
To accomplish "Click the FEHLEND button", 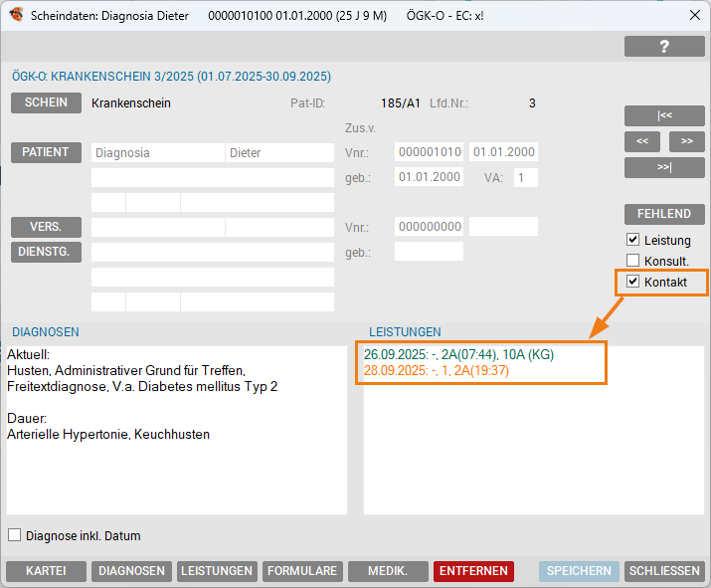I will click(664, 214).
